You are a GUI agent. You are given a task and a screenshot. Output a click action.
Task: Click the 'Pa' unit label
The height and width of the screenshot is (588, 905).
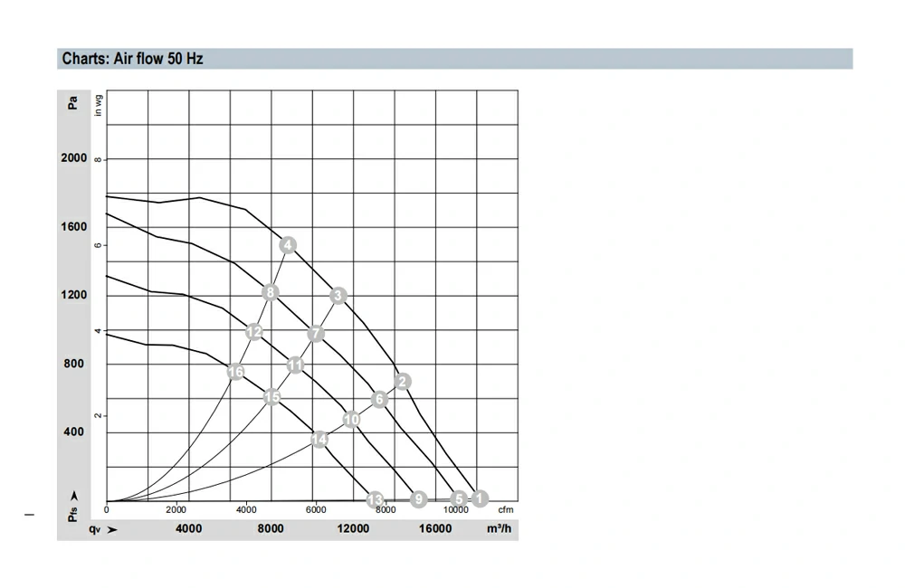pos(72,103)
